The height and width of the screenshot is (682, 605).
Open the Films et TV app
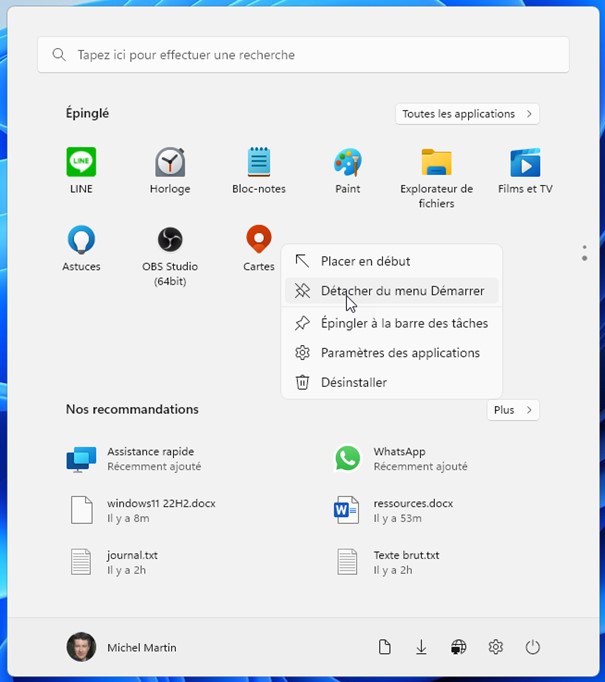coord(525,163)
